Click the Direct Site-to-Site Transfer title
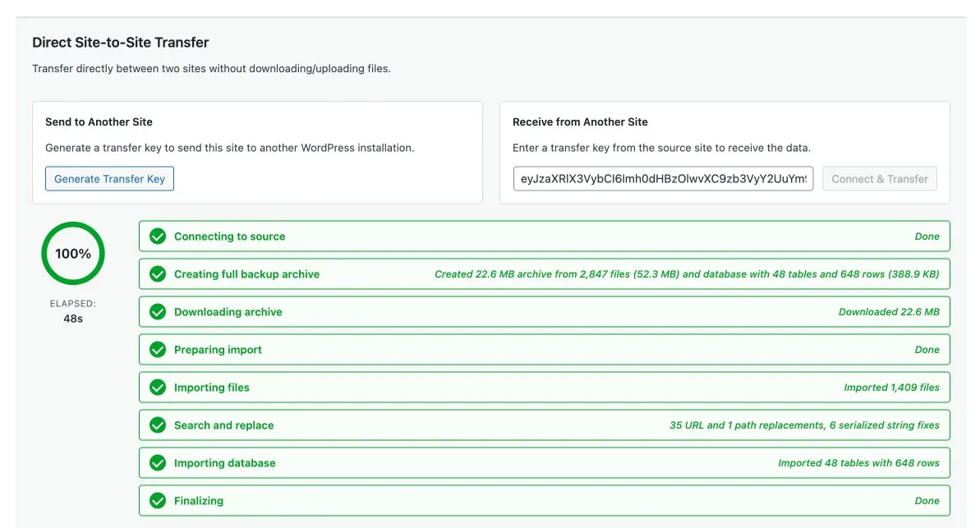Image resolution: width=980 pixels, height=528 pixels. point(120,43)
